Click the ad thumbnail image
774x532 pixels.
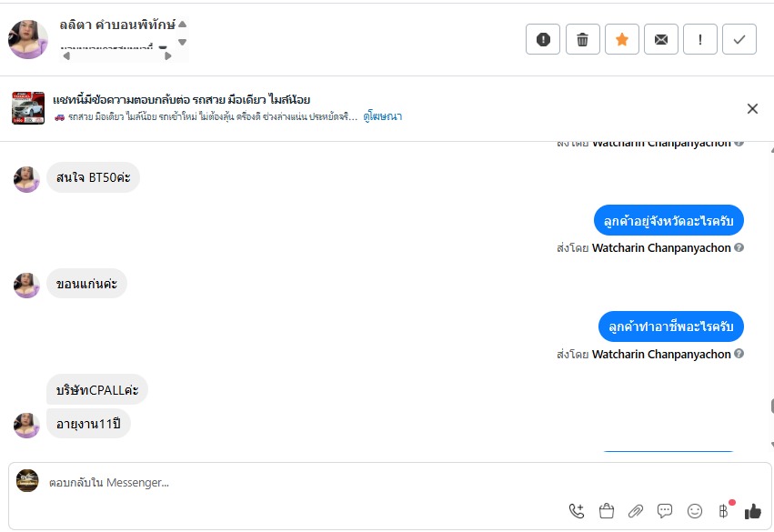[x=28, y=108]
